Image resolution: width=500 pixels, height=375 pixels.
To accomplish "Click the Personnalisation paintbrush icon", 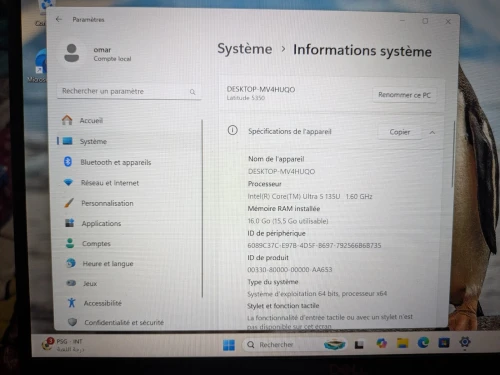I will (x=69, y=203).
